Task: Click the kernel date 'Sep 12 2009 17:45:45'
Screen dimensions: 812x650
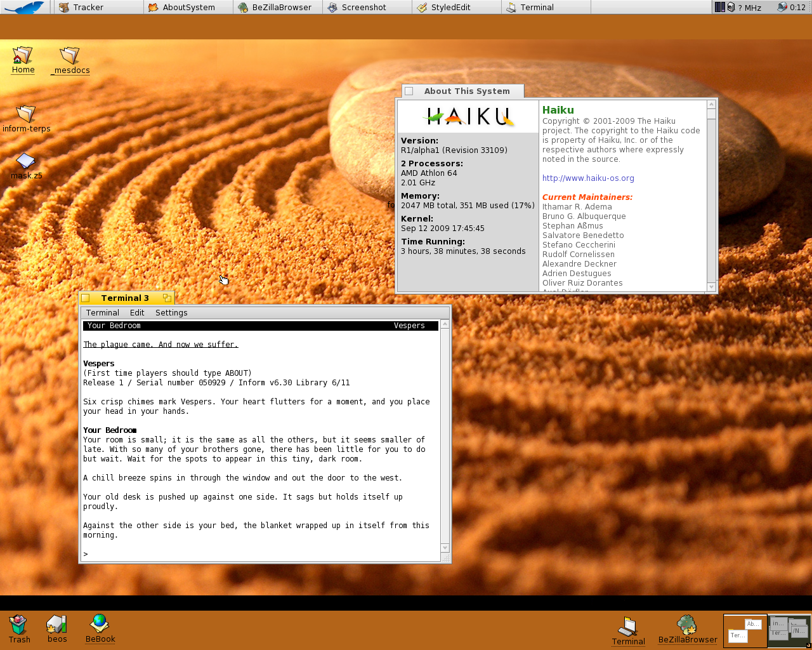Action: [443, 229]
